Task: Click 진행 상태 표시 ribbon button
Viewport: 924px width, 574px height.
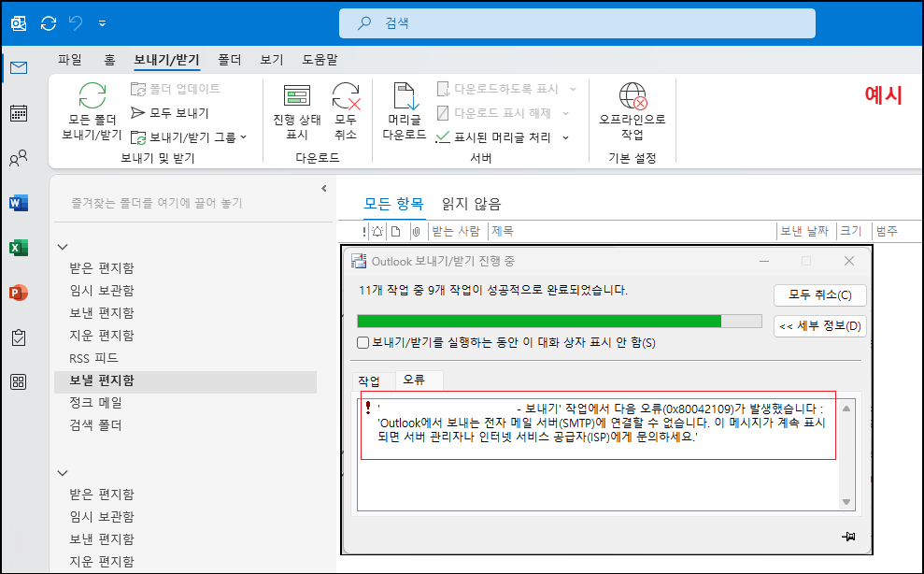Action: click(x=297, y=111)
